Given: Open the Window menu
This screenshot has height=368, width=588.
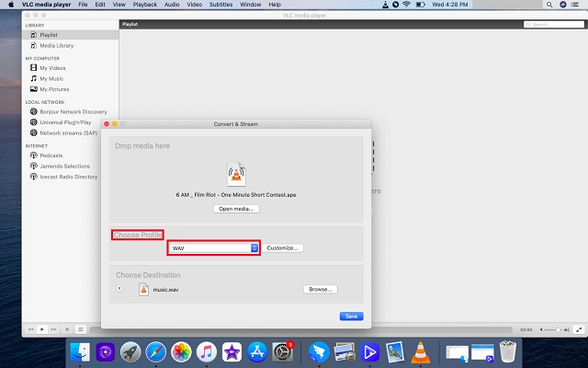Looking at the screenshot, I should tap(250, 5).
